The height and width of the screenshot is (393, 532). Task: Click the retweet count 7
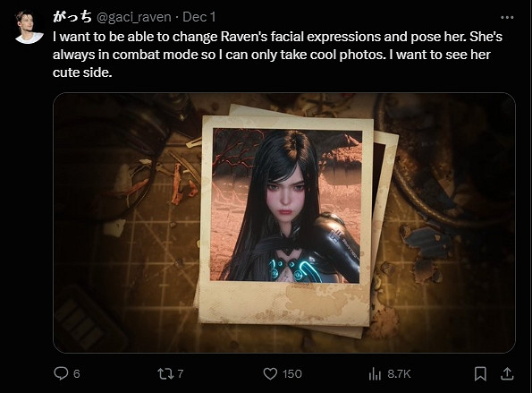click(x=181, y=374)
